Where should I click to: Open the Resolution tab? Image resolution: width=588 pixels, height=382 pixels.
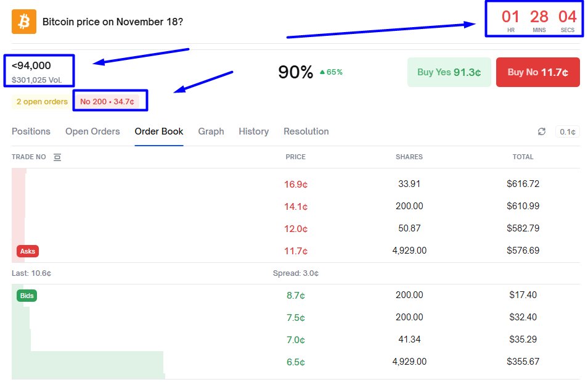coord(306,131)
